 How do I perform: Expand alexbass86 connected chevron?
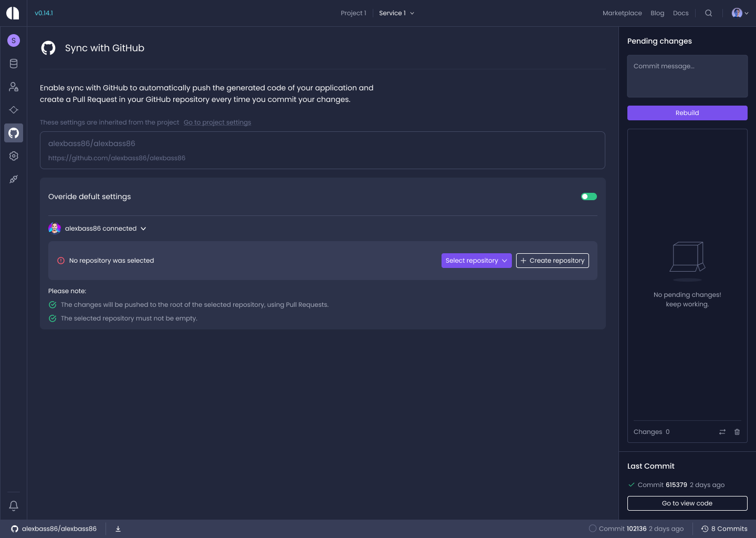point(143,229)
